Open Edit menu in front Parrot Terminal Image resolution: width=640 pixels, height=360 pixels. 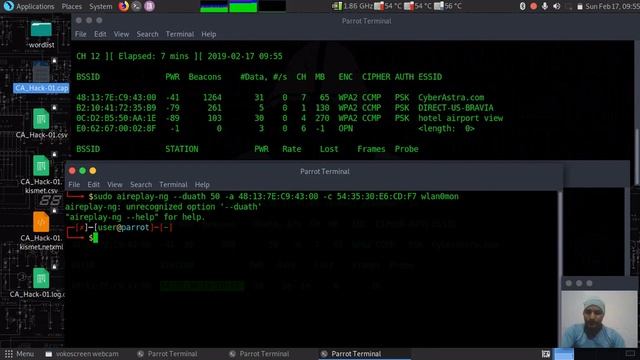coord(93,184)
